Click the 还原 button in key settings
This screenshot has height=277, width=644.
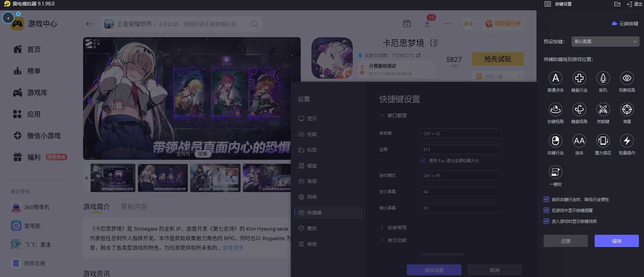click(566, 241)
